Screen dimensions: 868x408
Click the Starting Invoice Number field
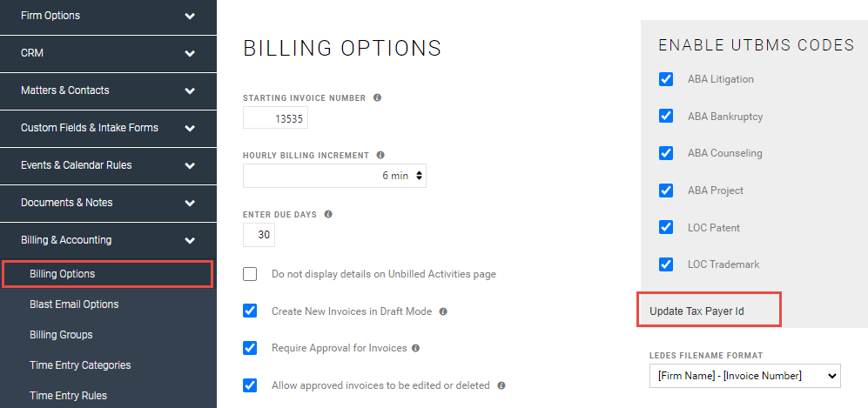pos(275,118)
